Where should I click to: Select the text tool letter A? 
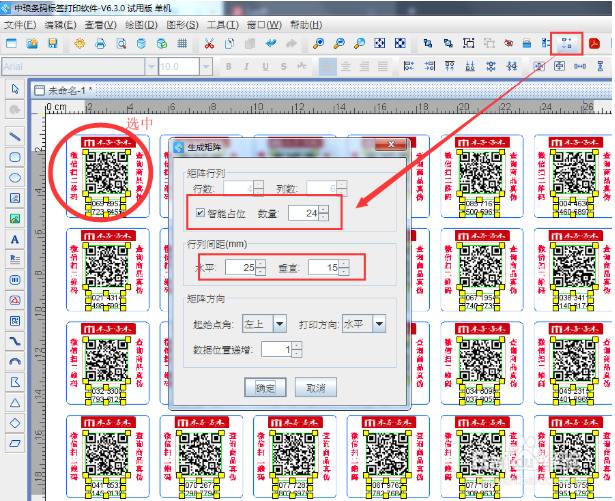point(15,239)
